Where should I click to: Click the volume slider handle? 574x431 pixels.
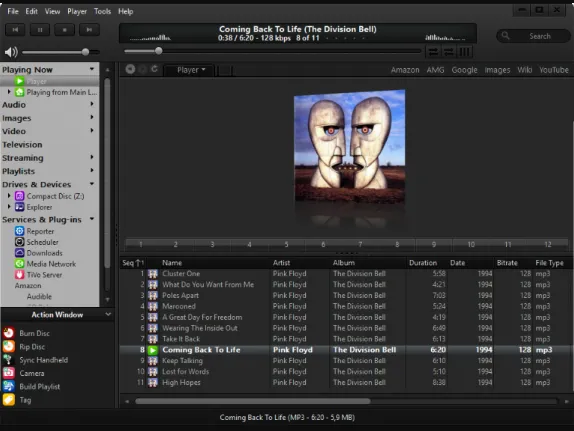tap(85, 52)
